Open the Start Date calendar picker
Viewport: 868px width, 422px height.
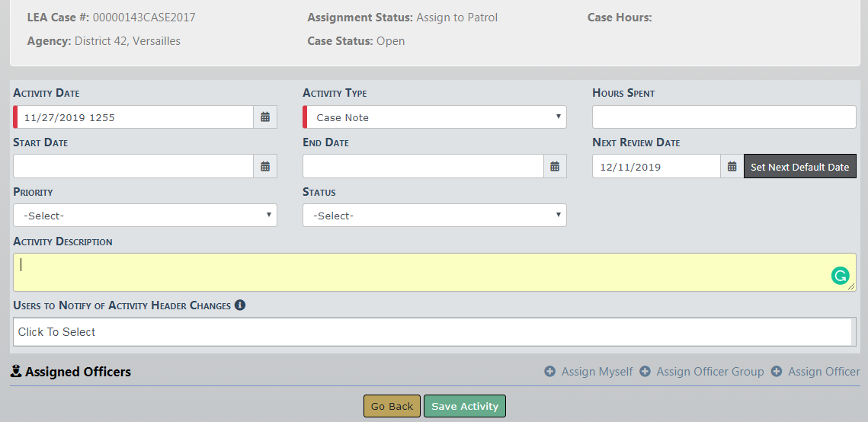[265, 166]
